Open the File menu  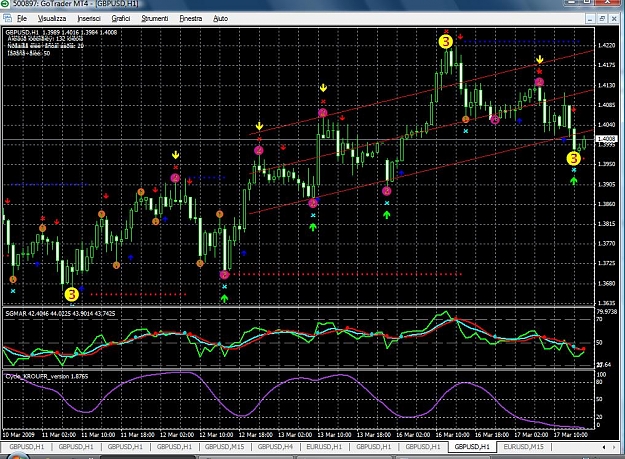tap(22, 18)
